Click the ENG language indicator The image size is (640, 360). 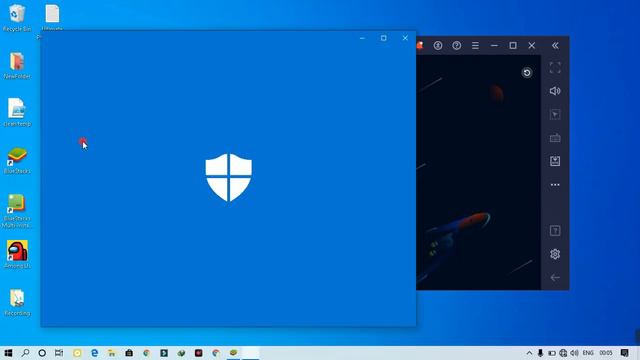click(x=588, y=353)
